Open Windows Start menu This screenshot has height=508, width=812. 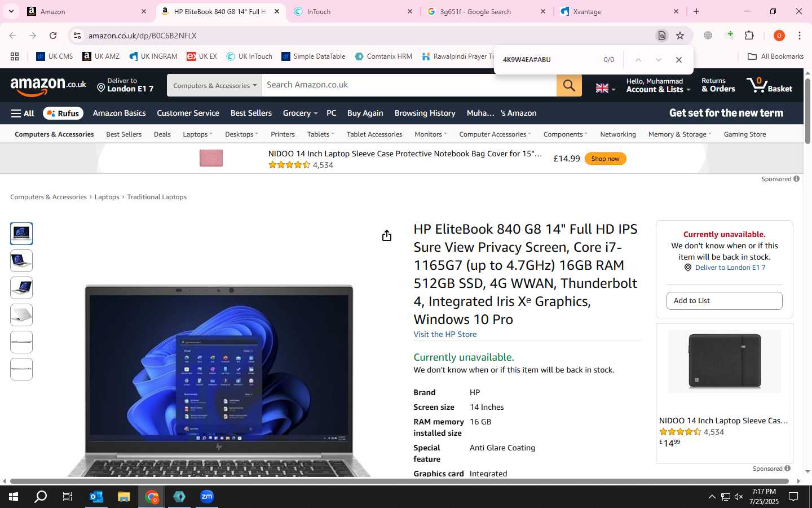click(14, 497)
